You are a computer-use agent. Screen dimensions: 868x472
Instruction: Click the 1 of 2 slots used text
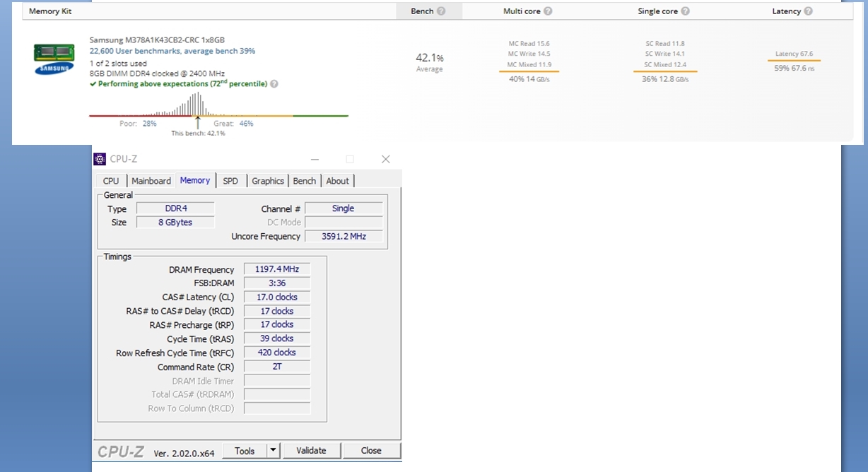coord(118,64)
